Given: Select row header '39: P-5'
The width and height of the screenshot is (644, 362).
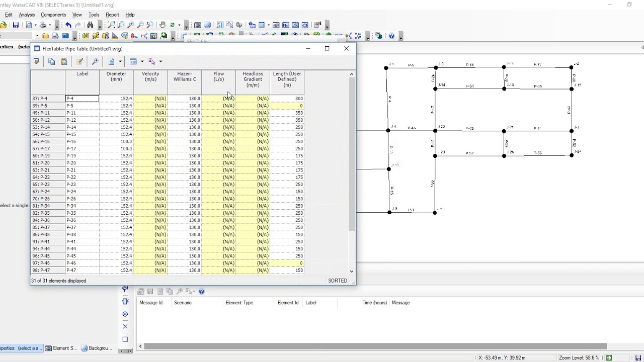Looking at the screenshot, I should (x=48, y=106).
